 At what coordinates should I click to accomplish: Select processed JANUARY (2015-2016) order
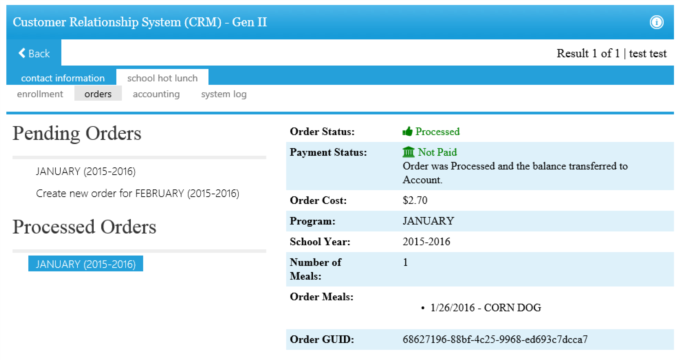coord(86,264)
